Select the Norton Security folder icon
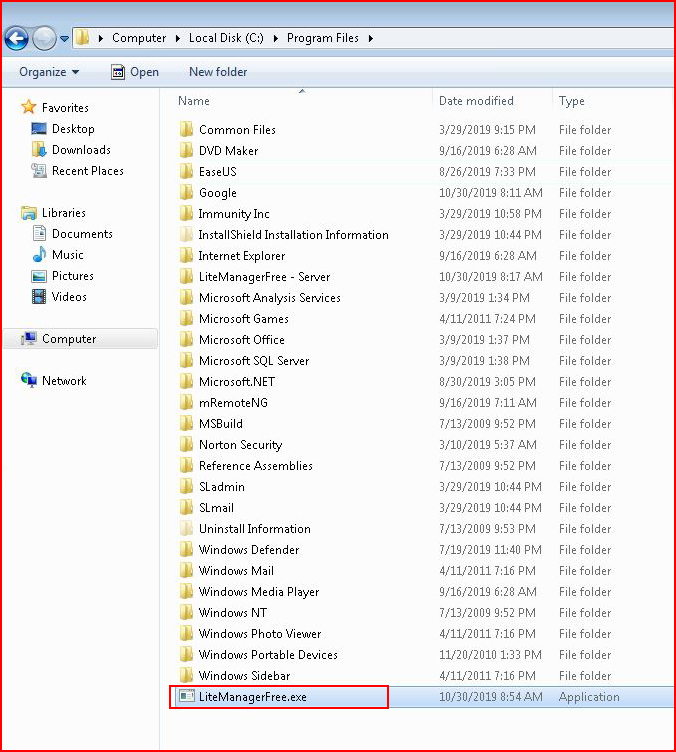676x752 pixels. click(x=186, y=445)
